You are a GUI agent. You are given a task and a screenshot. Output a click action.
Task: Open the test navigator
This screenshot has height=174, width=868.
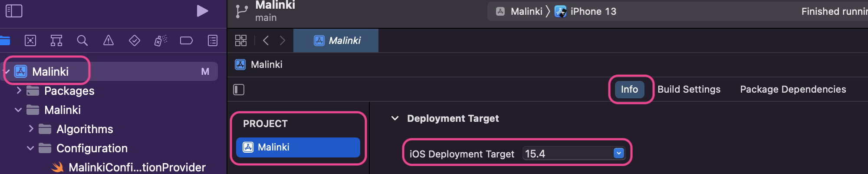click(135, 41)
